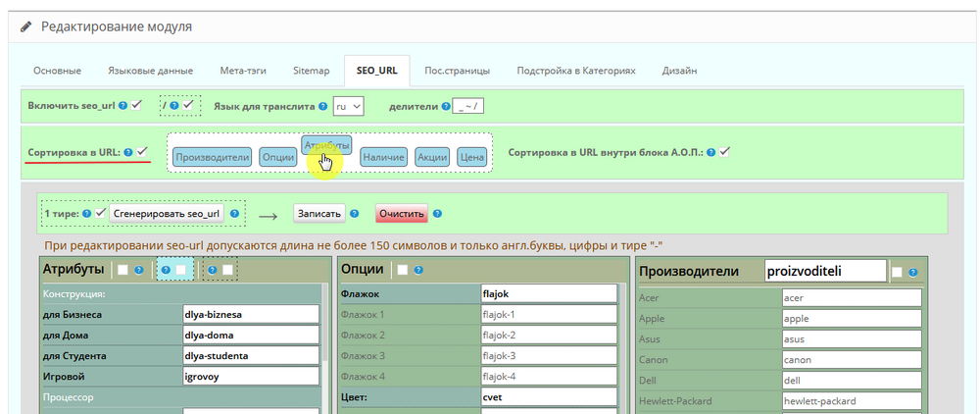
Task: Click help icon next to Очистить button
Action: pos(437,213)
